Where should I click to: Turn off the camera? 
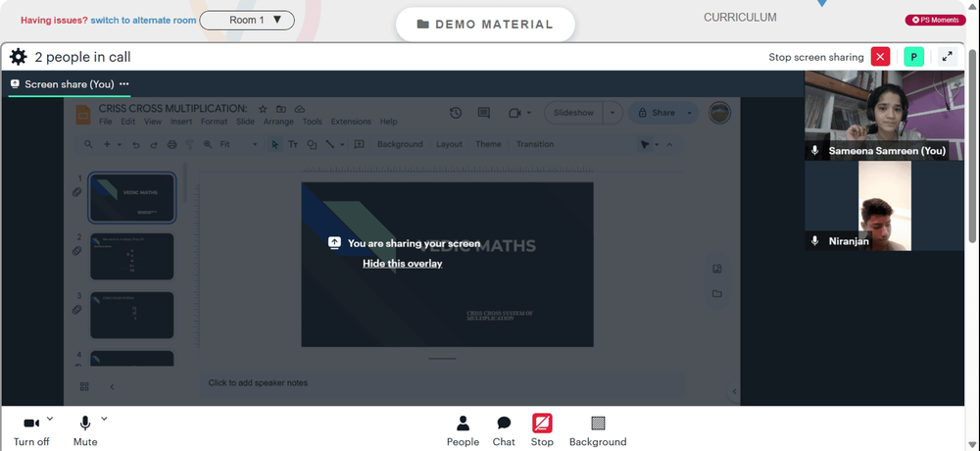31,431
